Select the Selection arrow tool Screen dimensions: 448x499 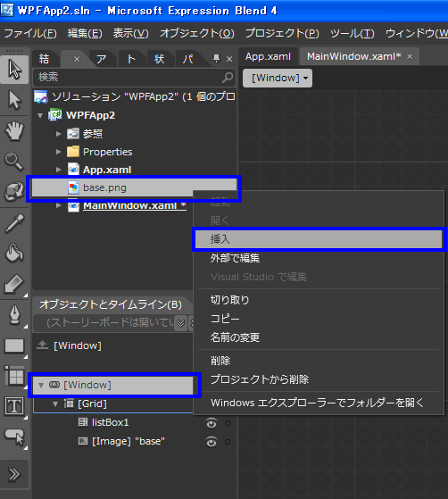tap(14, 69)
